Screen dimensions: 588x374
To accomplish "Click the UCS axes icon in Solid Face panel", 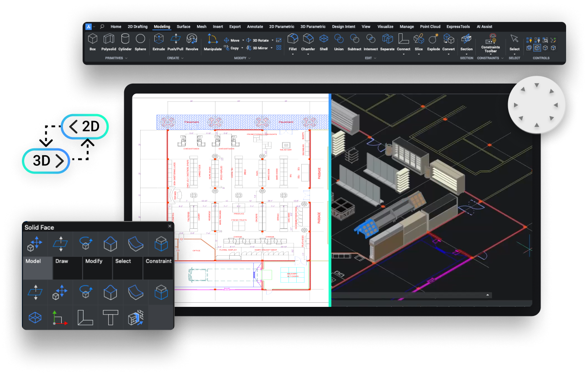I will [60, 317].
